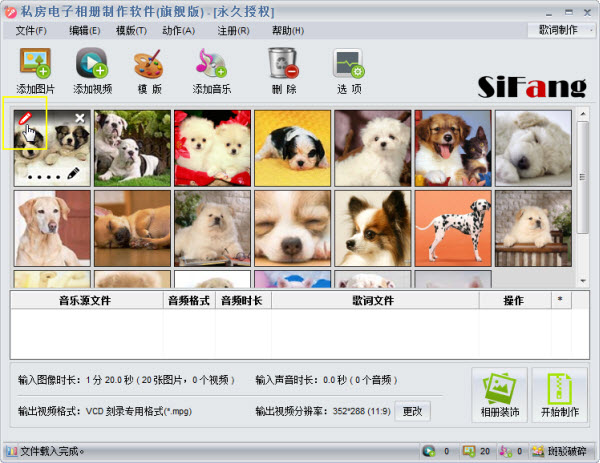
Task: Open the 文件(F) menu
Action: 31,30
